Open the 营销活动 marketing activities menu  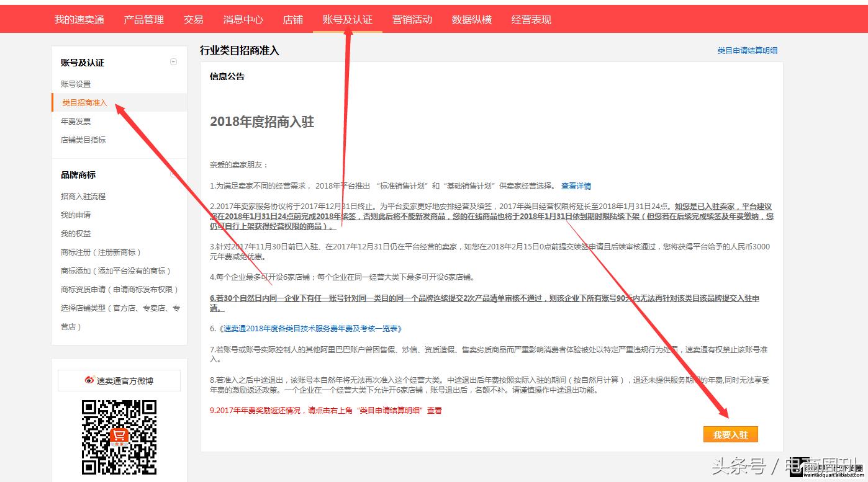[412, 19]
